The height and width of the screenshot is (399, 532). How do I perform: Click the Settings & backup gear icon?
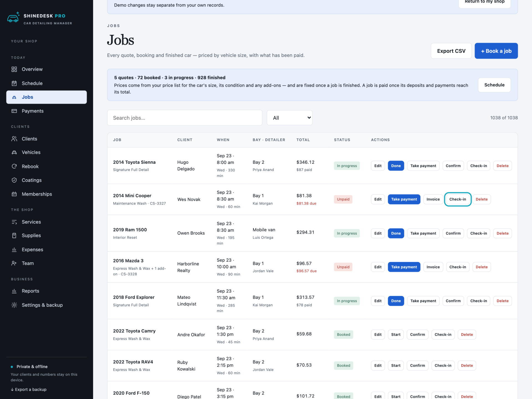tap(14, 305)
